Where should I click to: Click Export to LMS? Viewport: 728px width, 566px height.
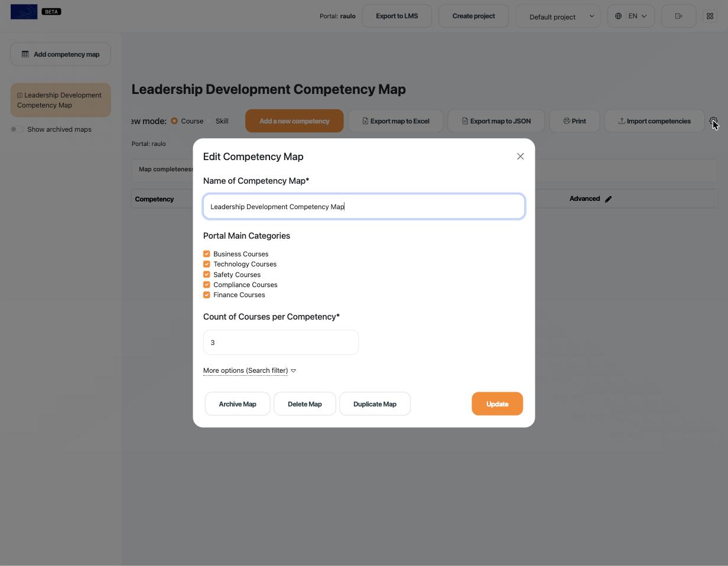pyautogui.click(x=397, y=16)
